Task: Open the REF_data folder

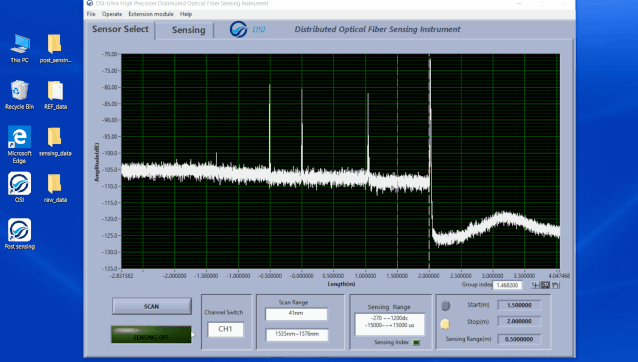Action: point(55,94)
